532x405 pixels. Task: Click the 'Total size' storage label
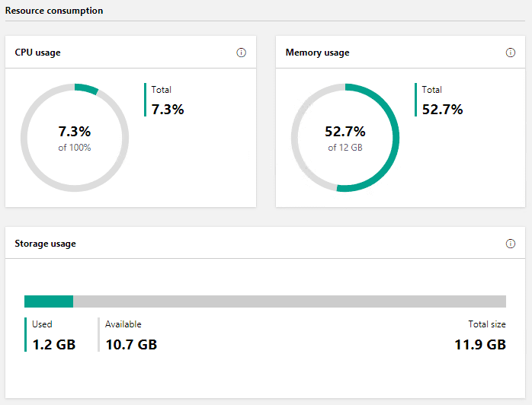pyautogui.click(x=487, y=324)
